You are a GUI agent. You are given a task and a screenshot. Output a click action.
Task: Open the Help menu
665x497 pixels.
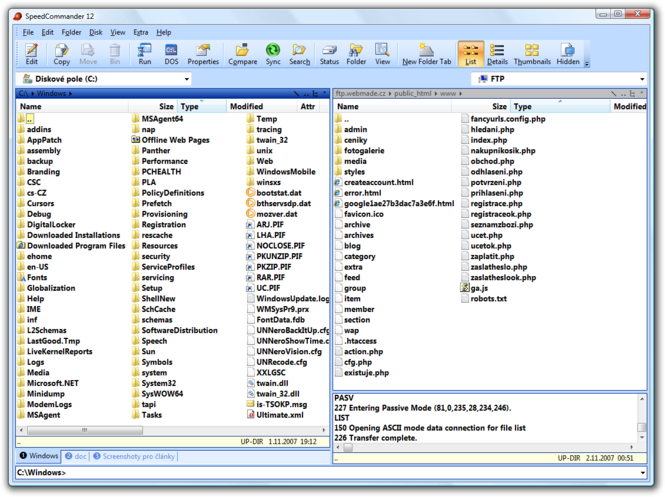coord(163,32)
